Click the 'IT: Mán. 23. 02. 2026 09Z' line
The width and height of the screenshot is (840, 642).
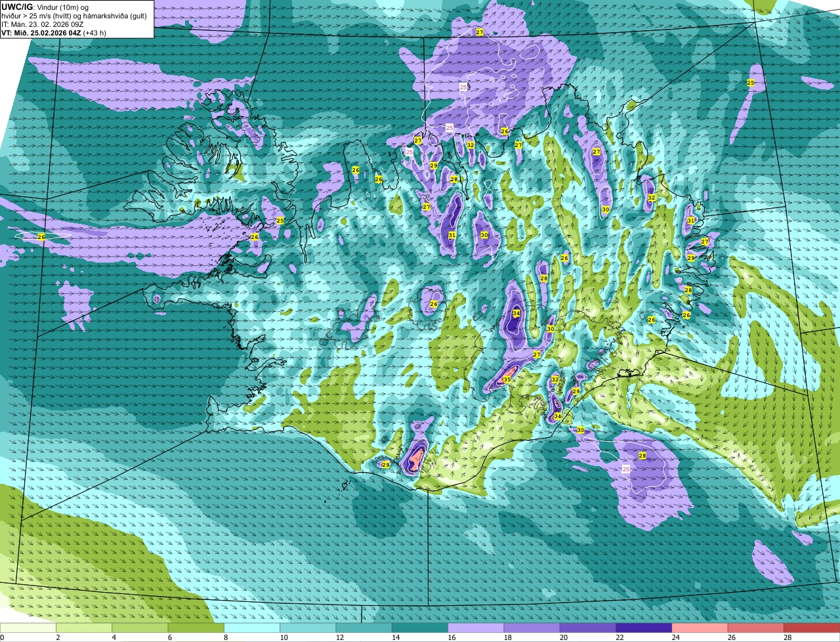coord(42,24)
